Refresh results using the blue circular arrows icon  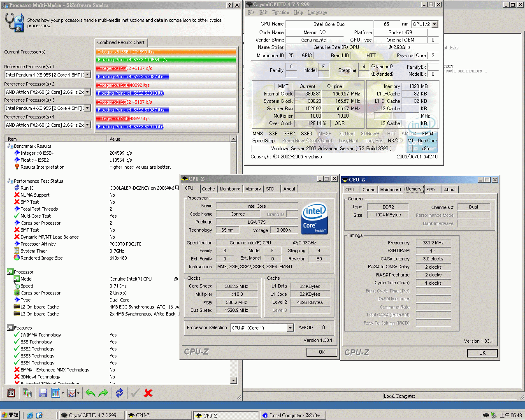[x=119, y=393]
